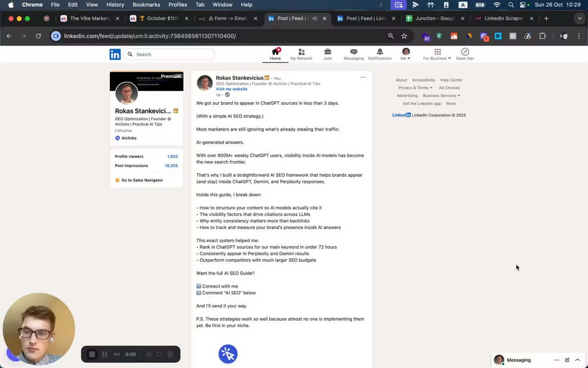
Task: Click the recorder drag grid icon
Action: (x=149, y=354)
